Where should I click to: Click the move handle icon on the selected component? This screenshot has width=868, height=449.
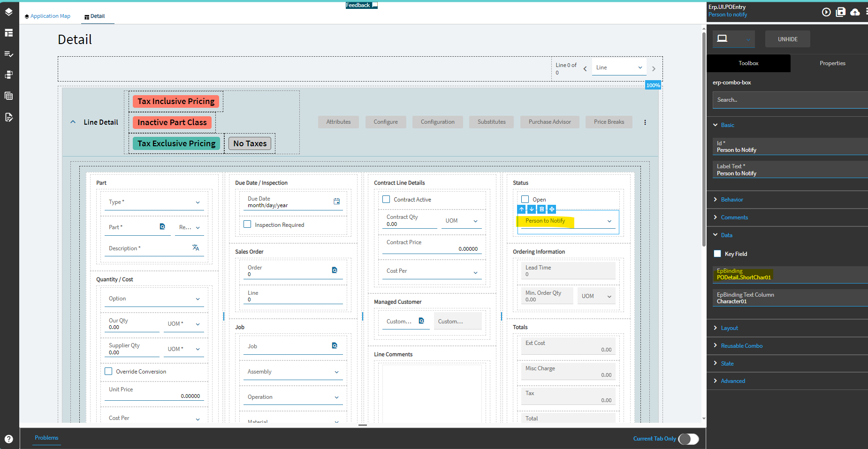pos(552,209)
